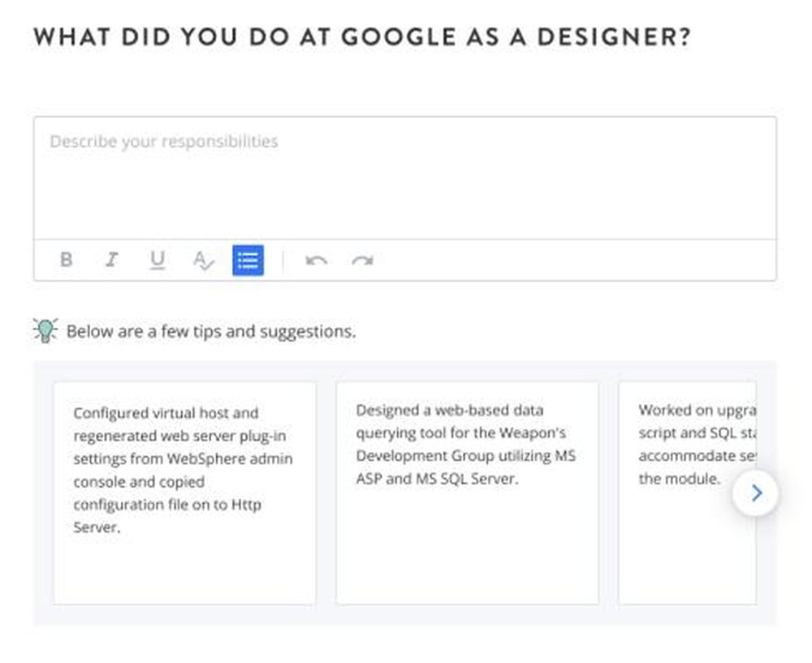Redo the last undone edit
812x663 pixels.
pyautogui.click(x=362, y=260)
